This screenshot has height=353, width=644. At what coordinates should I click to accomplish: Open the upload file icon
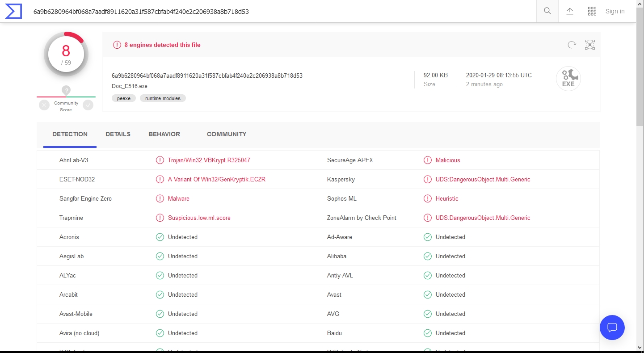point(570,11)
